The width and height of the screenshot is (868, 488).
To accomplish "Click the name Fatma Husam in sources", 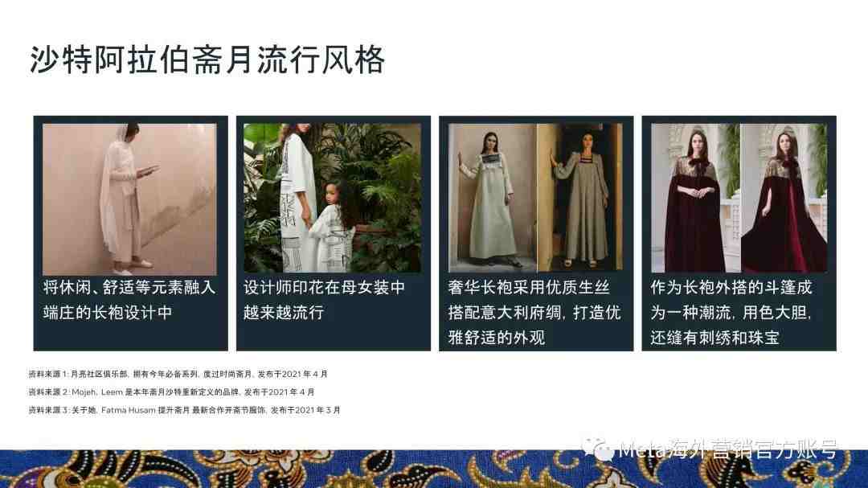I will (129, 411).
